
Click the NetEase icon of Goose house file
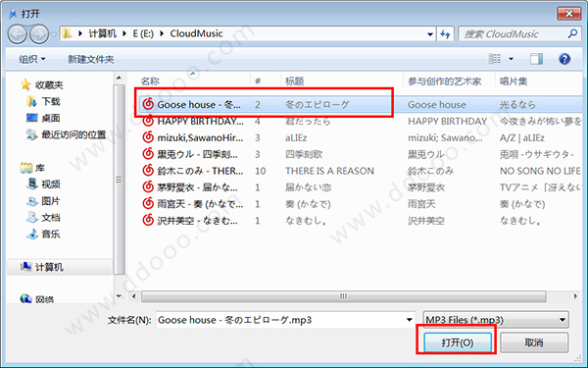[x=148, y=104]
